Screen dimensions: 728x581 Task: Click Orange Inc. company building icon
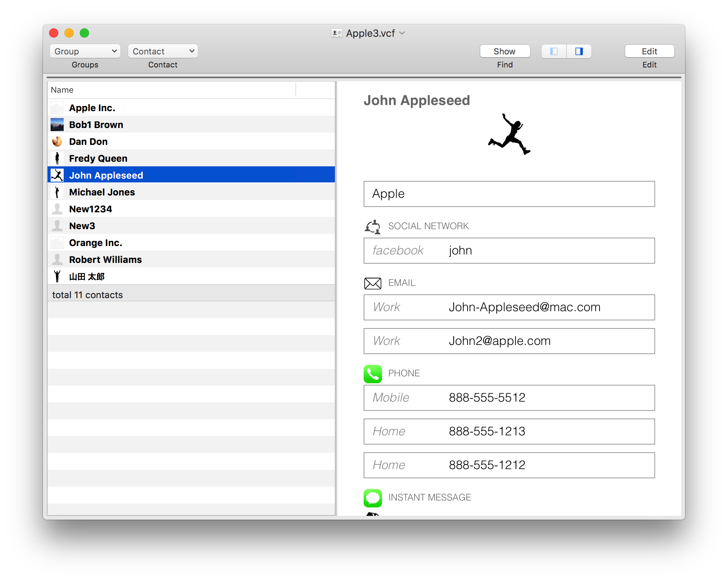coord(57,243)
